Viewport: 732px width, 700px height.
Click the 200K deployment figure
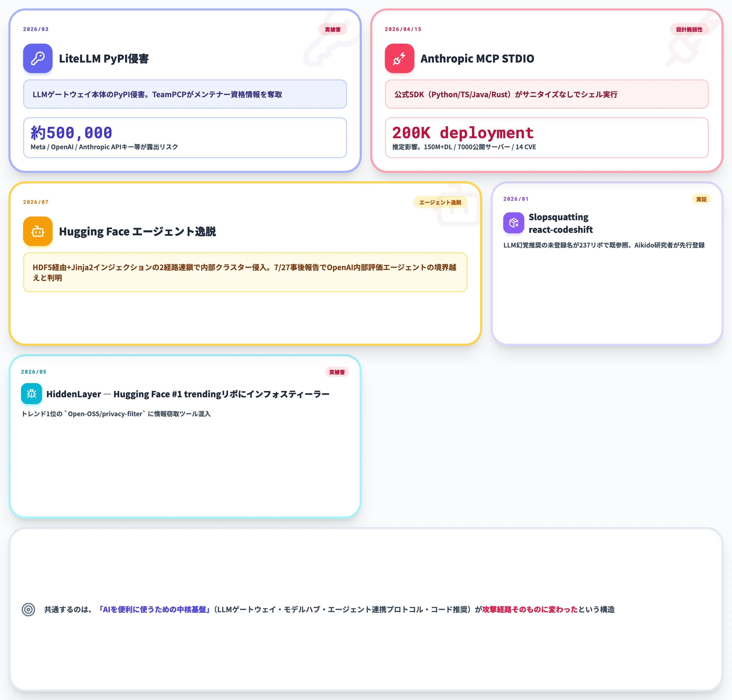click(x=463, y=132)
